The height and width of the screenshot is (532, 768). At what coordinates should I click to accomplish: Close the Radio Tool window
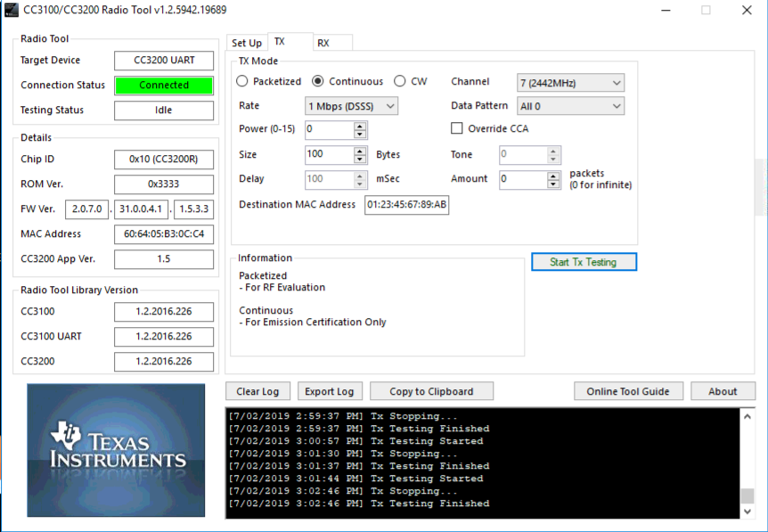click(x=747, y=11)
